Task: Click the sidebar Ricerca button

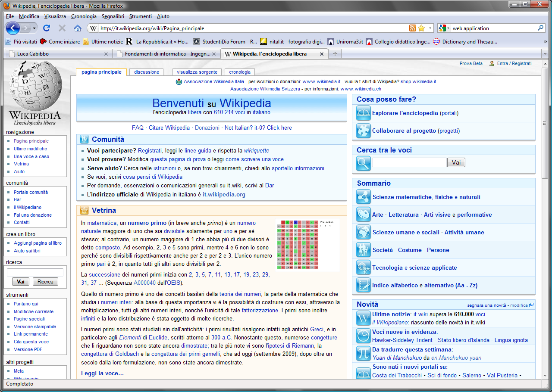Action: point(45,282)
